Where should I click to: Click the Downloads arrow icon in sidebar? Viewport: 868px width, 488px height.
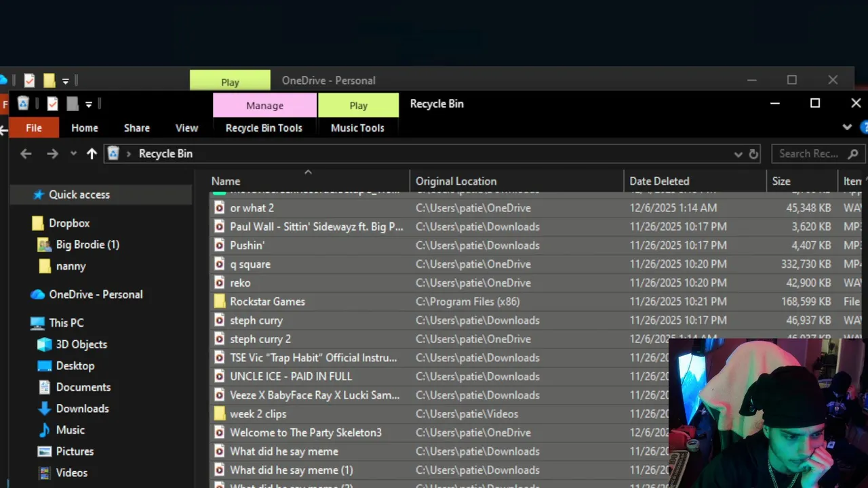point(44,408)
